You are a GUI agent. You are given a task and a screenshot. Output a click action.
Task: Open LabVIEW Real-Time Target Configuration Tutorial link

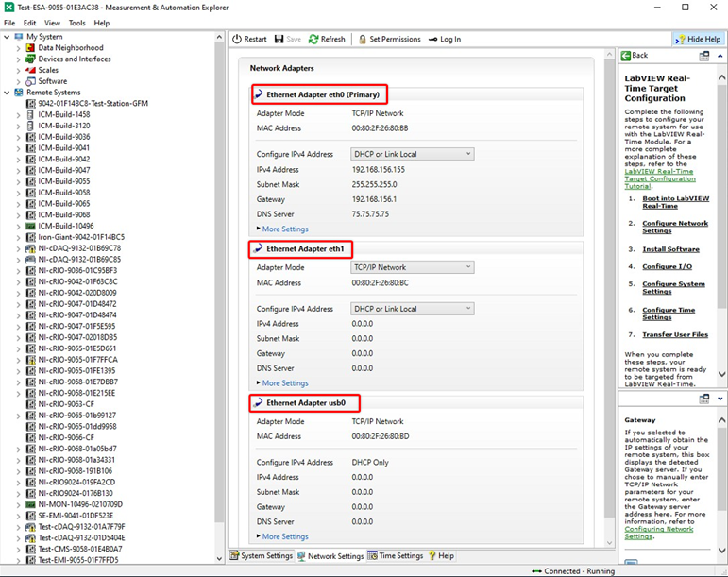(660, 178)
